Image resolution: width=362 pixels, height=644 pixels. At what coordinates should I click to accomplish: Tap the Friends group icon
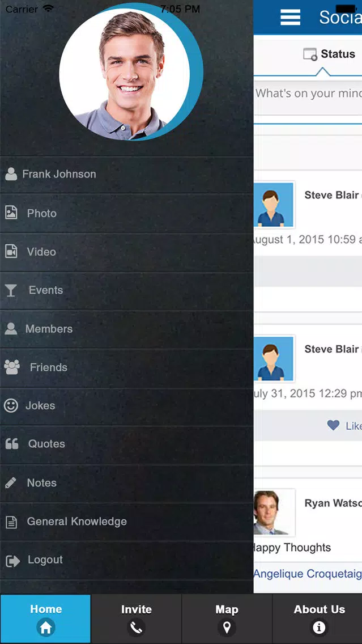[12, 367]
